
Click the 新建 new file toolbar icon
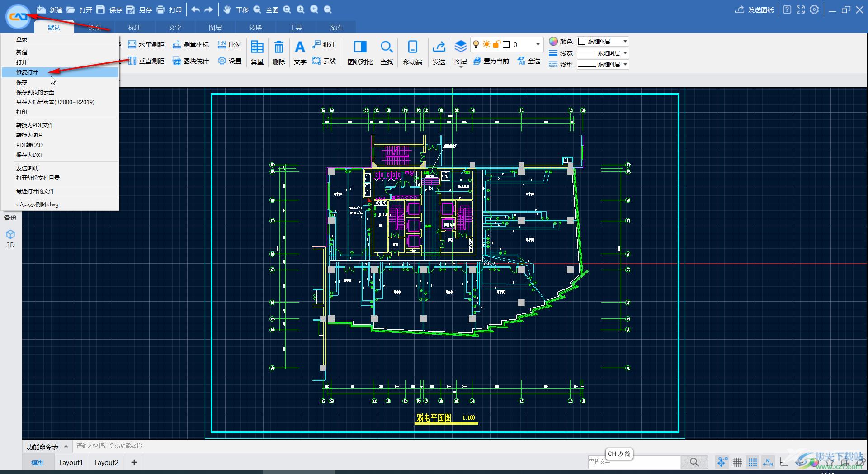pos(41,9)
